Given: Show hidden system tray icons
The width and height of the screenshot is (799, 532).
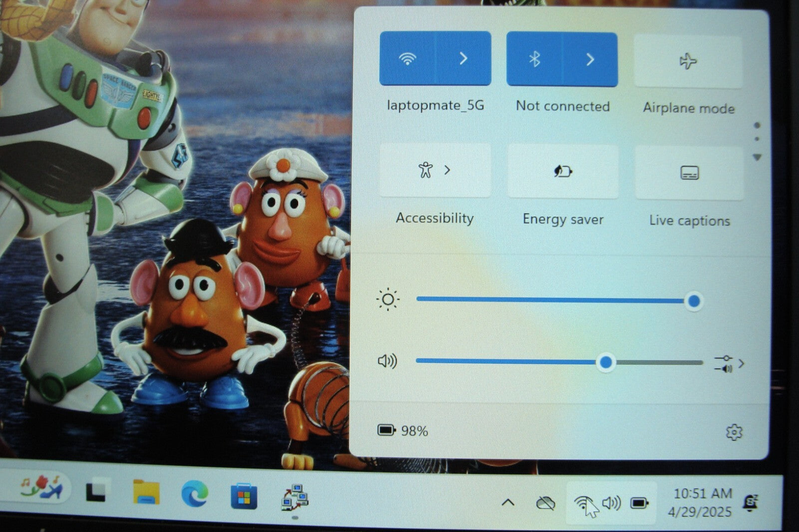Looking at the screenshot, I should [x=508, y=502].
